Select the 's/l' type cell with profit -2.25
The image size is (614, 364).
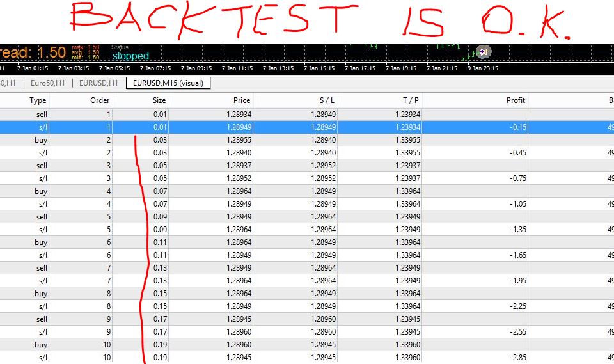(x=43, y=306)
